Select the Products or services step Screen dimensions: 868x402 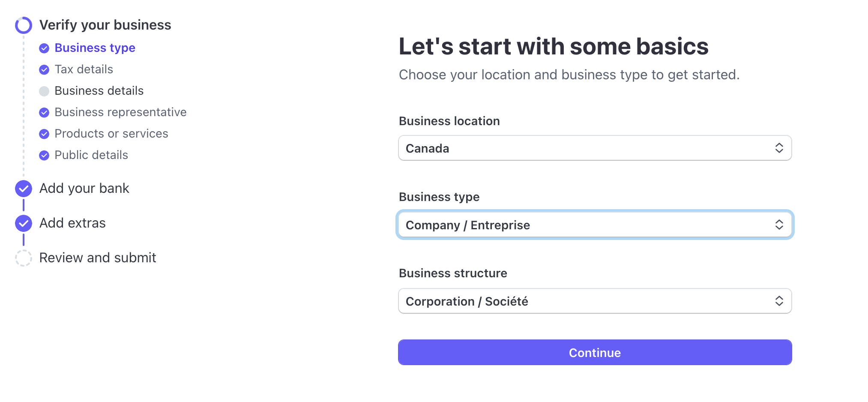111,134
